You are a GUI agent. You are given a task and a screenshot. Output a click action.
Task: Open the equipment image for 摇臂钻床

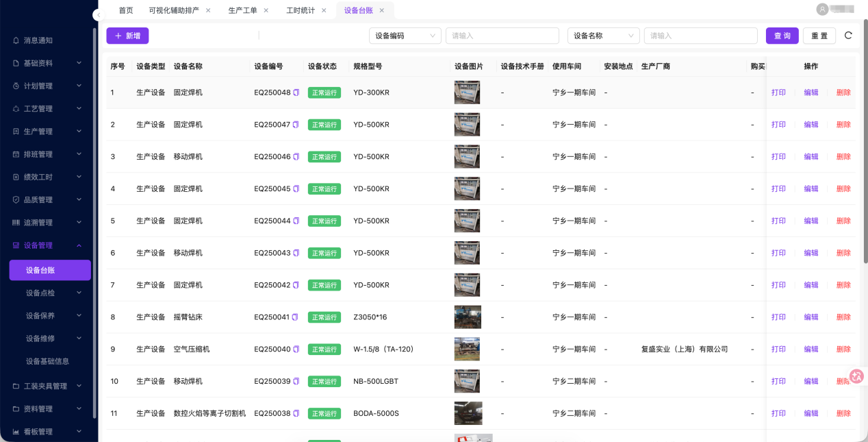click(x=468, y=317)
